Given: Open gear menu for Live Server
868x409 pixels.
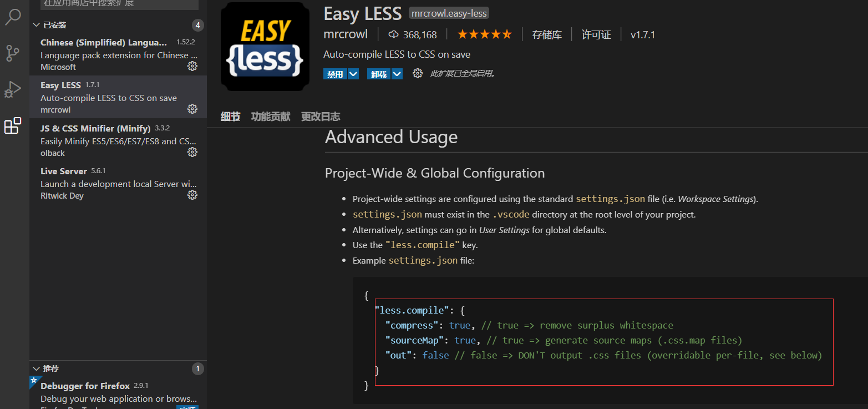Looking at the screenshot, I should [192, 195].
